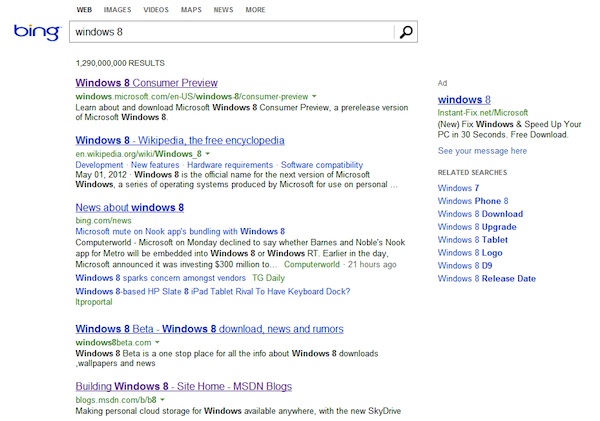Open HP Slate 8 iPad Tablet Rival story
Viewport: 600px width, 421px height.
coord(213,291)
